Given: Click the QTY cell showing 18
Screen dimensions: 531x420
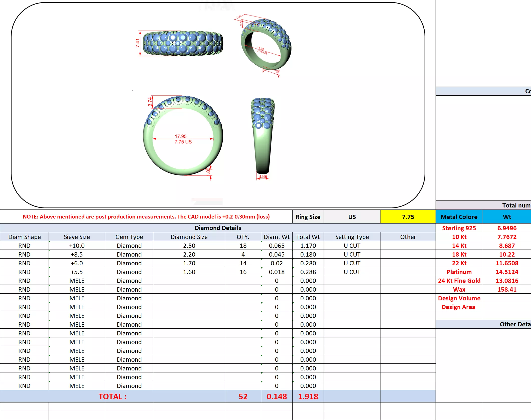Looking at the screenshot, I should (243, 246).
